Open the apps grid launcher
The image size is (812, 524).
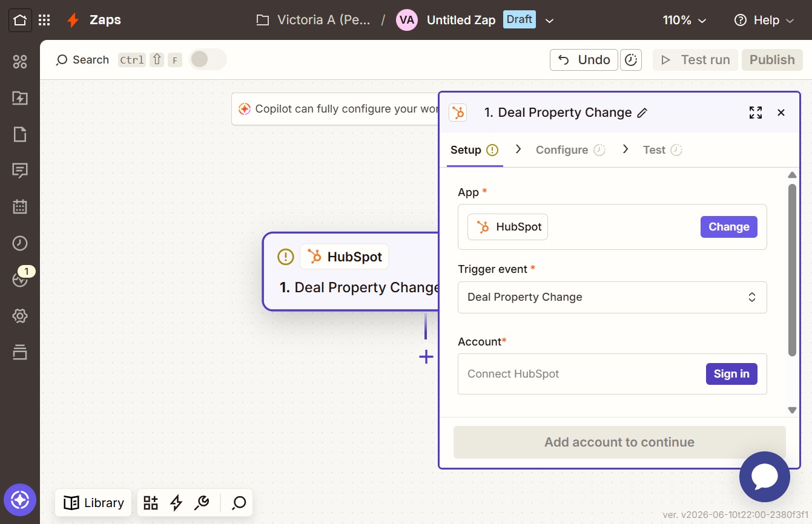point(44,20)
